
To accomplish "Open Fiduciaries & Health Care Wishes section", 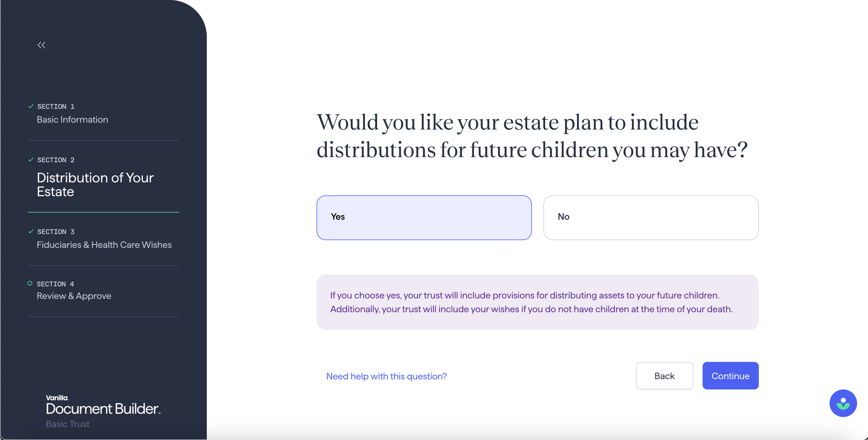I will pyautogui.click(x=104, y=245).
